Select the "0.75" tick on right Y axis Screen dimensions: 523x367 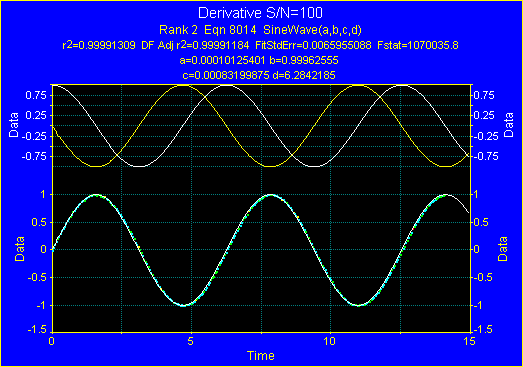coord(484,96)
